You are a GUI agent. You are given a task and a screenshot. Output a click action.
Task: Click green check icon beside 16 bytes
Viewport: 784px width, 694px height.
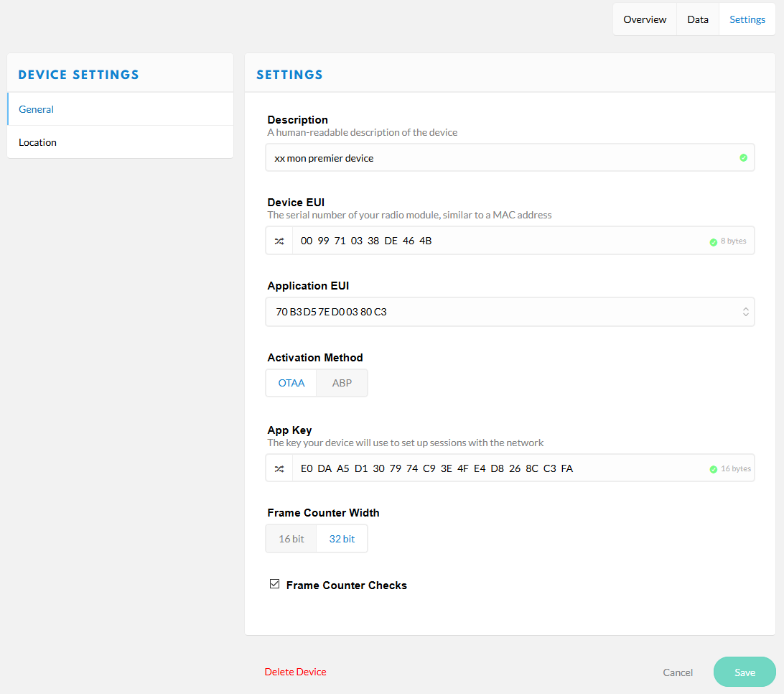pos(714,469)
